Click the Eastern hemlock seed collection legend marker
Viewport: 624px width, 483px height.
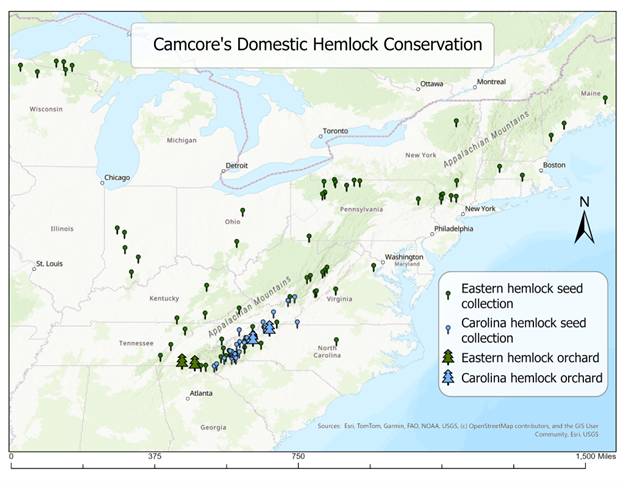(448, 295)
